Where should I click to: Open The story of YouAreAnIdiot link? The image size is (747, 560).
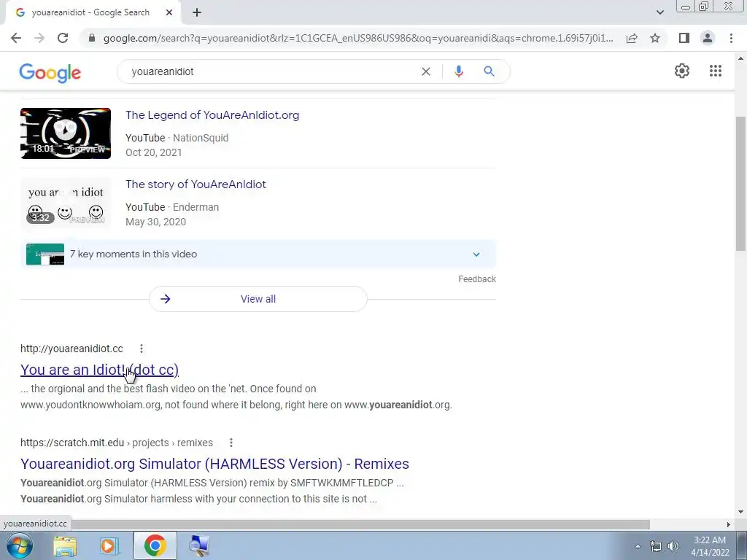(x=196, y=184)
